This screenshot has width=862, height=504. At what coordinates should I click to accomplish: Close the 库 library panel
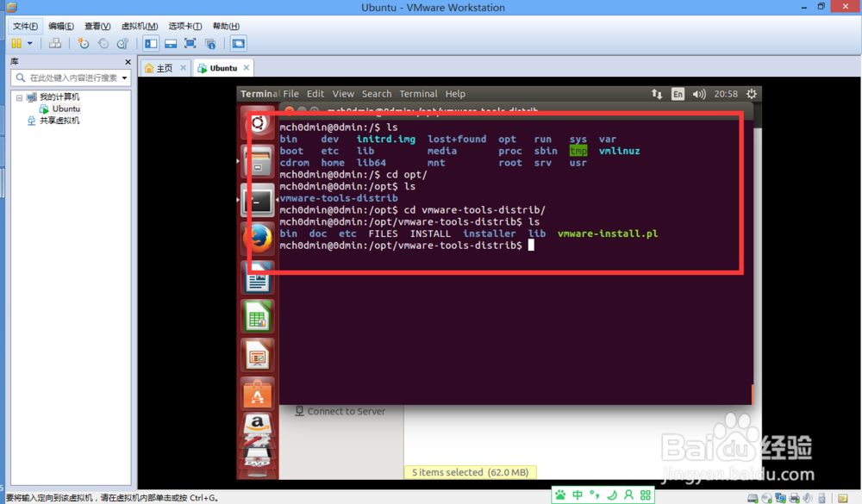128,62
